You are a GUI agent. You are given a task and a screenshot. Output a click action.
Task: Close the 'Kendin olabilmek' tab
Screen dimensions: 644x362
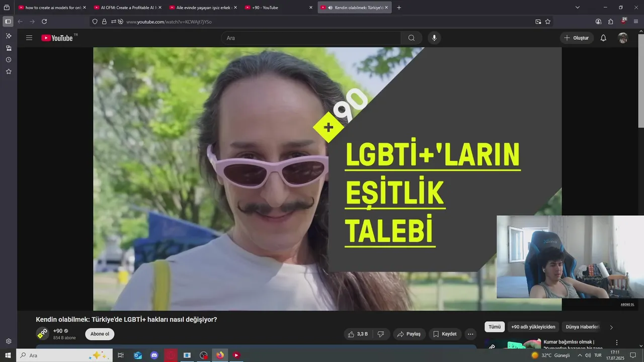(386, 8)
